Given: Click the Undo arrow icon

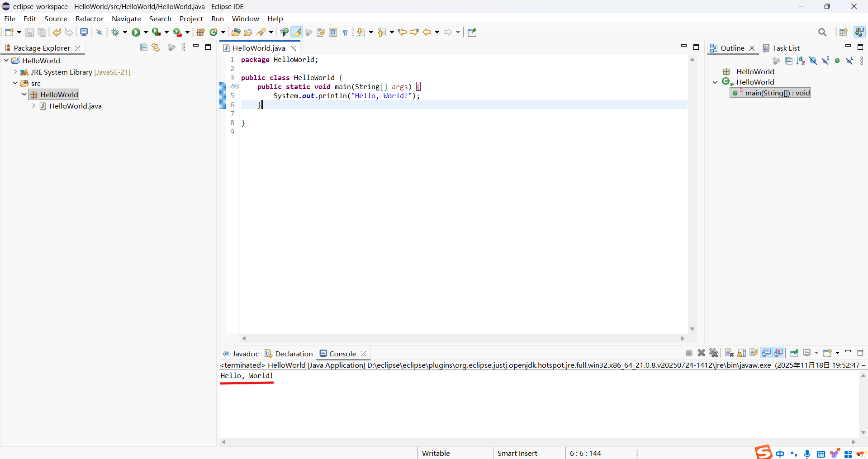Looking at the screenshot, I should pos(57,32).
